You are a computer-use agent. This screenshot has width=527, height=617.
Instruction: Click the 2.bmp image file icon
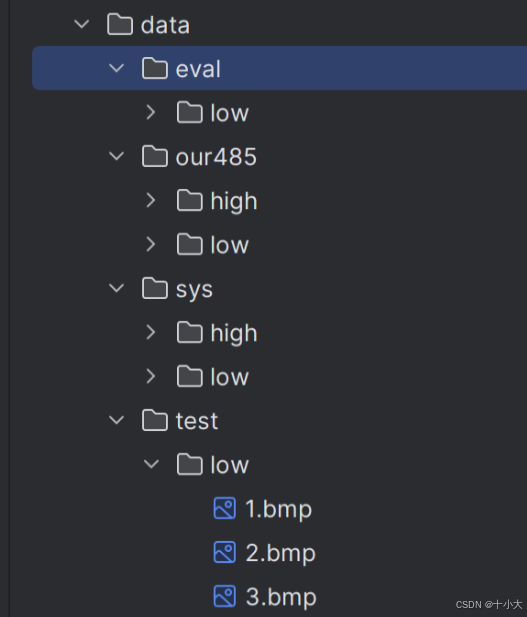click(x=225, y=552)
